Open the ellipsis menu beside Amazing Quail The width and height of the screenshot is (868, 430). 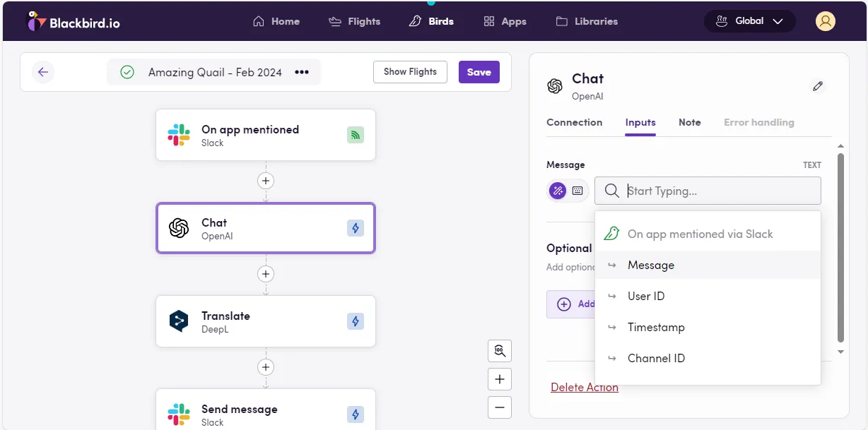301,71
